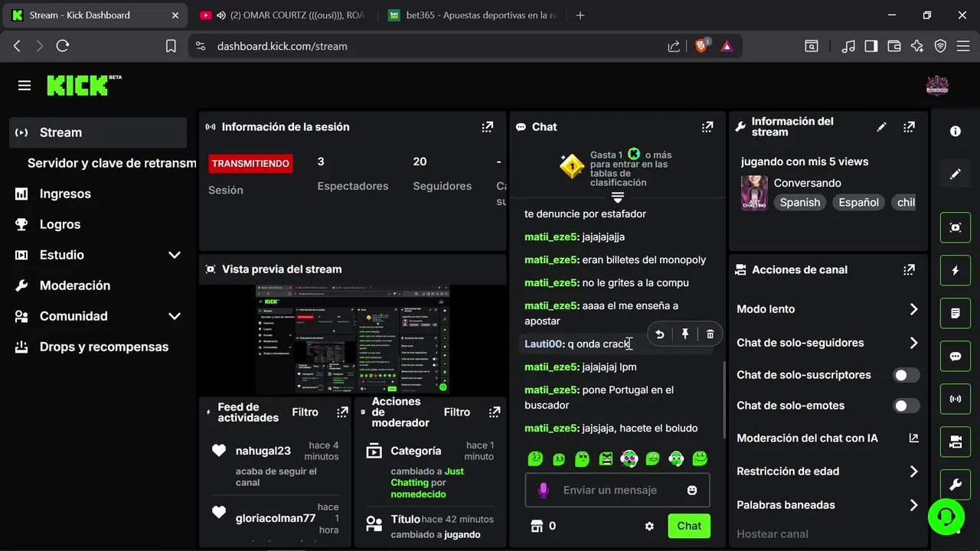980x551 pixels.
Task: Open a new browser tab
Action: (x=580, y=15)
